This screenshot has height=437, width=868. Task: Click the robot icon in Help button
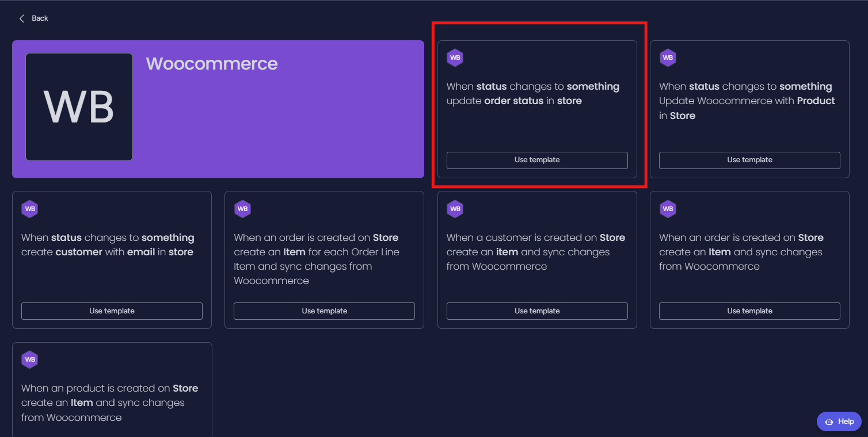click(829, 421)
